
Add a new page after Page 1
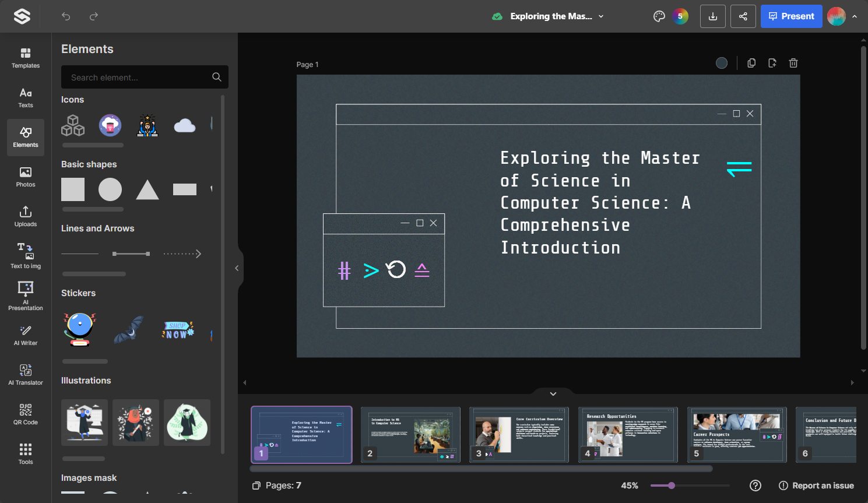pos(772,63)
